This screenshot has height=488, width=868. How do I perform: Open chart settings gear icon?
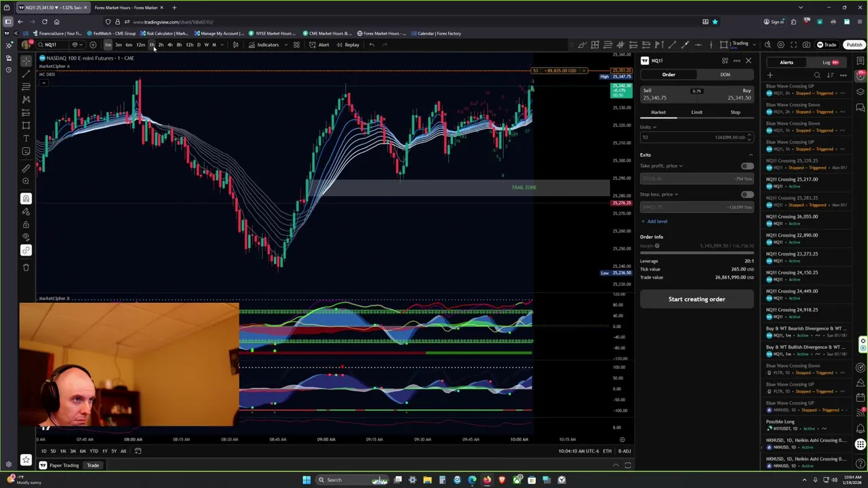pos(781,45)
